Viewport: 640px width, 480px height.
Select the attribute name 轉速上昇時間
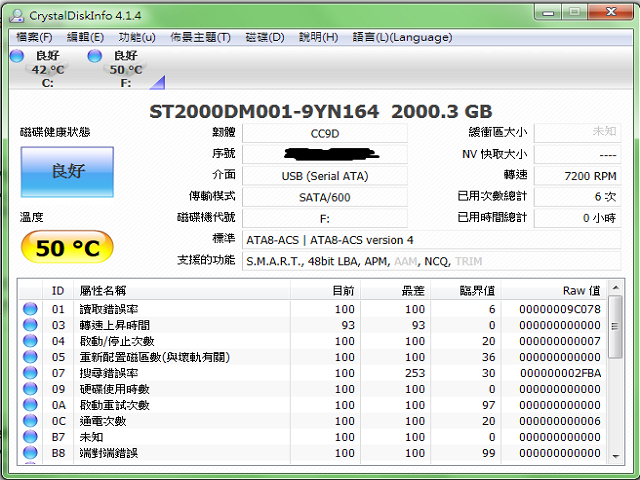115,325
